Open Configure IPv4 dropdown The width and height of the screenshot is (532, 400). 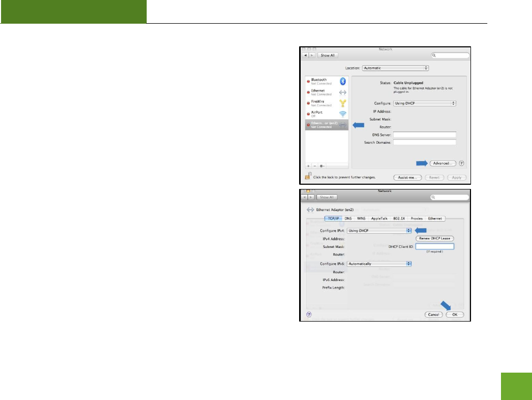[380, 231]
